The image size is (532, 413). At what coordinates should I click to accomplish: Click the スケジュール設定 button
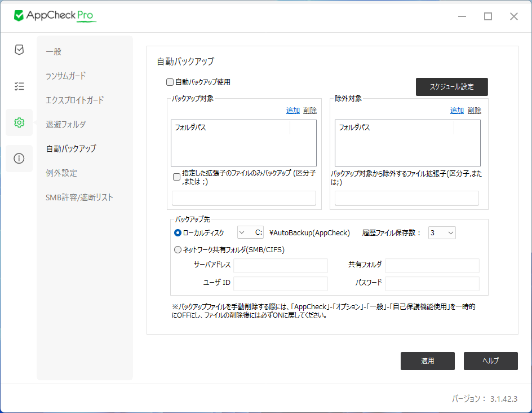(x=451, y=87)
